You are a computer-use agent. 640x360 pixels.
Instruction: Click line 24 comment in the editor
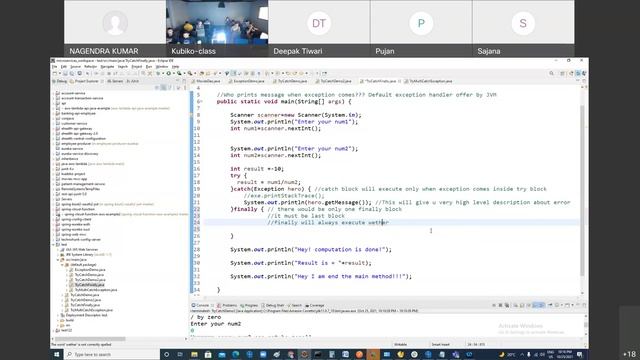(328, 222)
